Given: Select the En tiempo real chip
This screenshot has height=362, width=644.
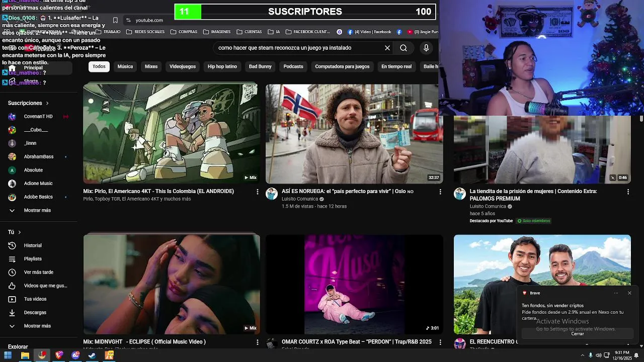Looking at the screenshot, I should pyautogui.click(x=396, y=66).
